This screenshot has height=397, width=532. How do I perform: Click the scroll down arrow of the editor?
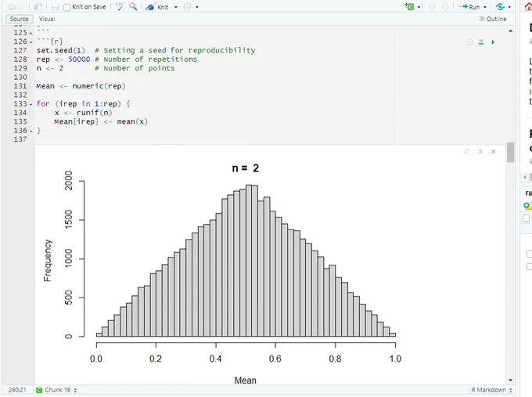click(x=510, y=380)
